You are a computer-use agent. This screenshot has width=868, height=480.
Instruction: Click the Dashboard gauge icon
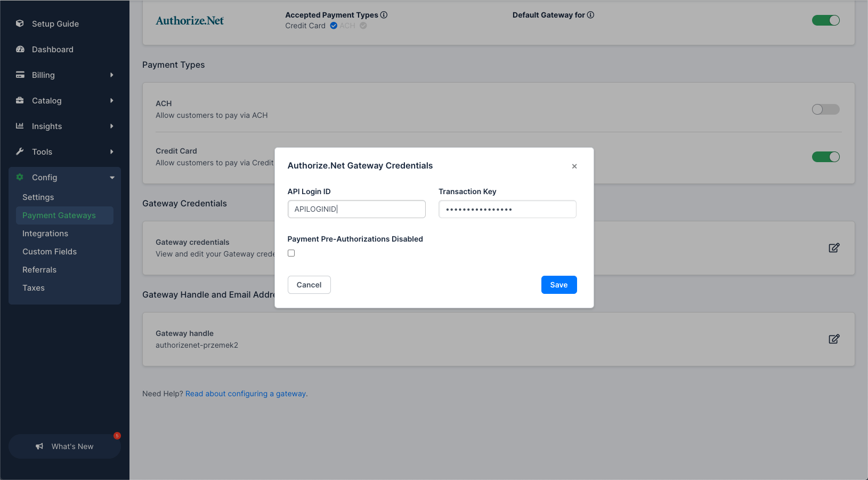click(x=20, y=49)
